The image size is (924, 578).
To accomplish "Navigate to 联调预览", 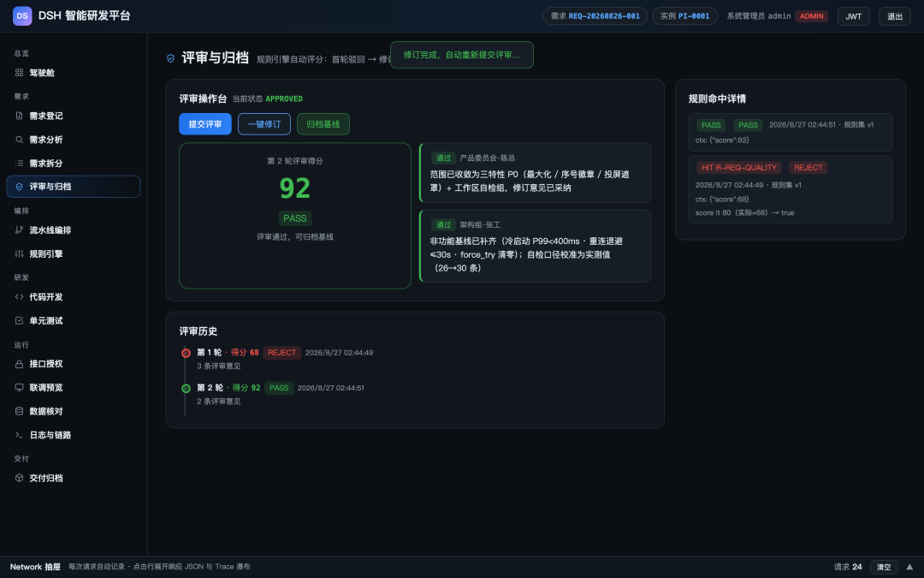I will (73, 388).
